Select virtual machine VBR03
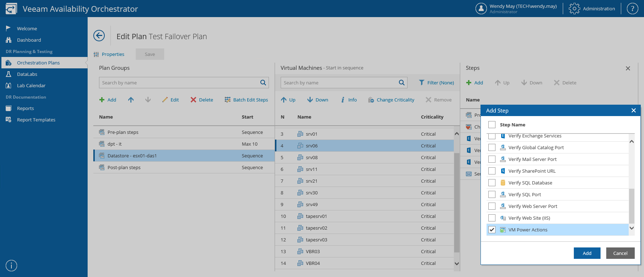The image size is (644, 277). [364, 251]
